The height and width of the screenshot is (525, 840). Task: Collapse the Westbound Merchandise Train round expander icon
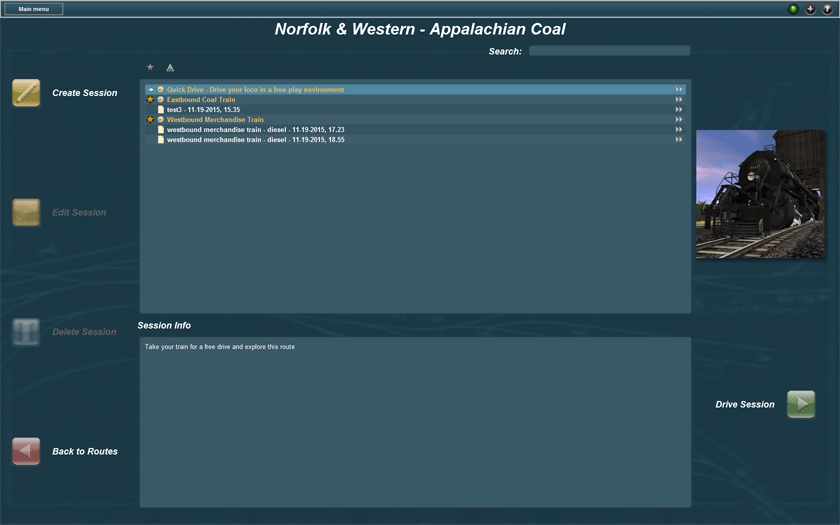click(160, 119)
